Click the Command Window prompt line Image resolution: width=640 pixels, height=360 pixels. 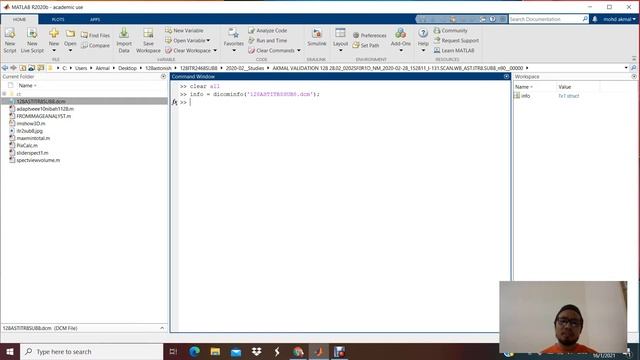(x=343, y=102)
